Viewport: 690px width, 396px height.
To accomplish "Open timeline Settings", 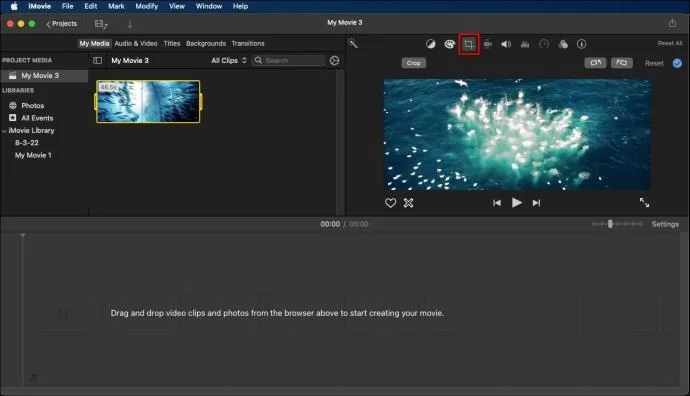I will 665,224.
